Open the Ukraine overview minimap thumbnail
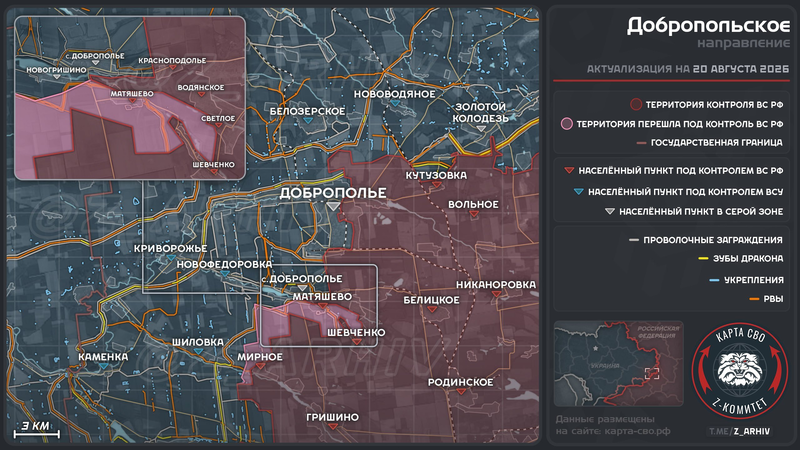This screenshot has height=450, width=800. point(618,363)
